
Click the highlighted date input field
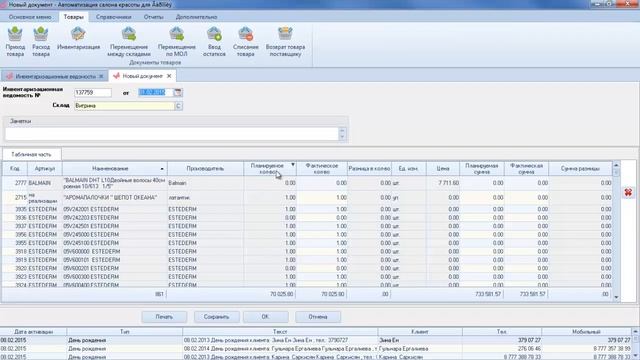pyautogui.click(x=156, y=93)
